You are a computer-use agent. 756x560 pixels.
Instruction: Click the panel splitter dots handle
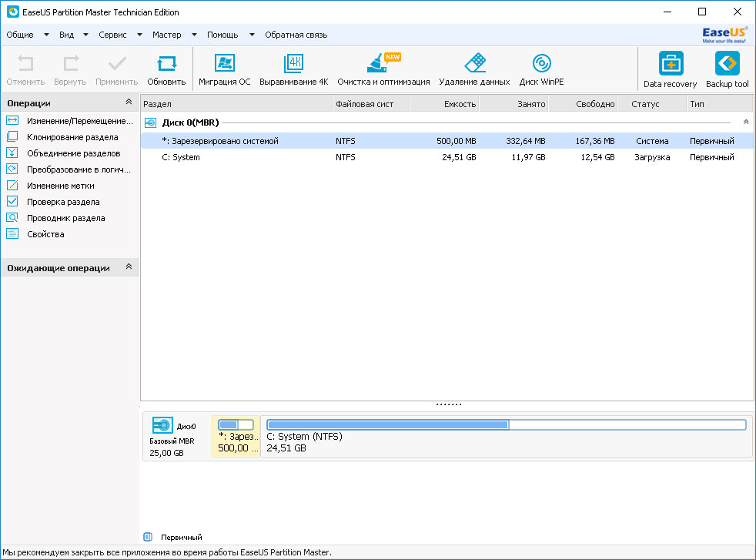(448, 404)
